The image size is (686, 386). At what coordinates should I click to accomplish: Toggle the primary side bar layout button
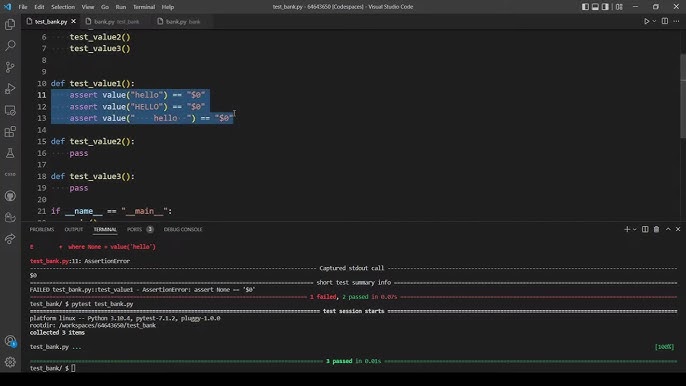click(585, 7)
